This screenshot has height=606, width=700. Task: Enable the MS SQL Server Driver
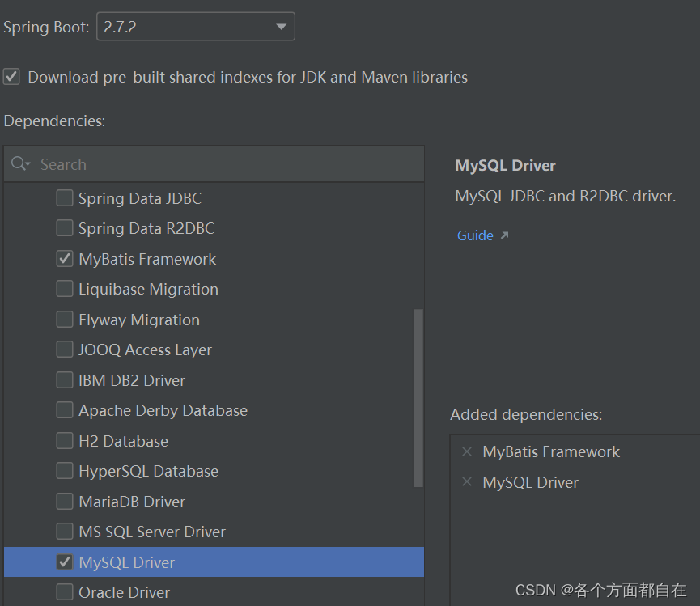(64, 532)
